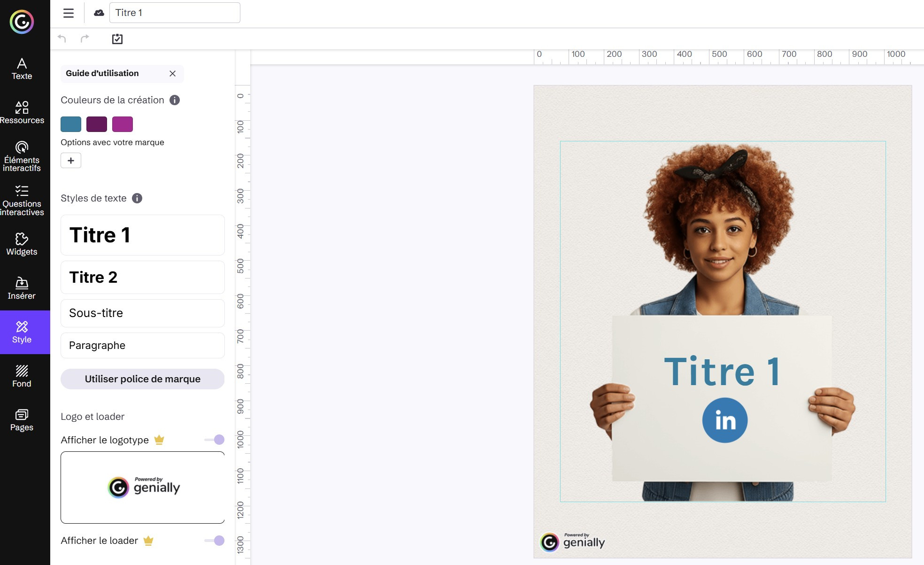Image resolution: width=924 pixels, height=565 pixels.
Task: Click the redo arrow icon
Action: pos(85,39)
